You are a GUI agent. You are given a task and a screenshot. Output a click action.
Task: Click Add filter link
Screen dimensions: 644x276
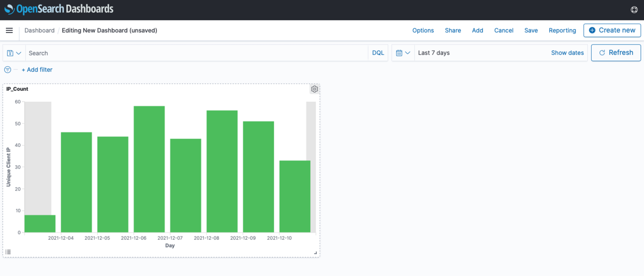(x=37, y=70)
